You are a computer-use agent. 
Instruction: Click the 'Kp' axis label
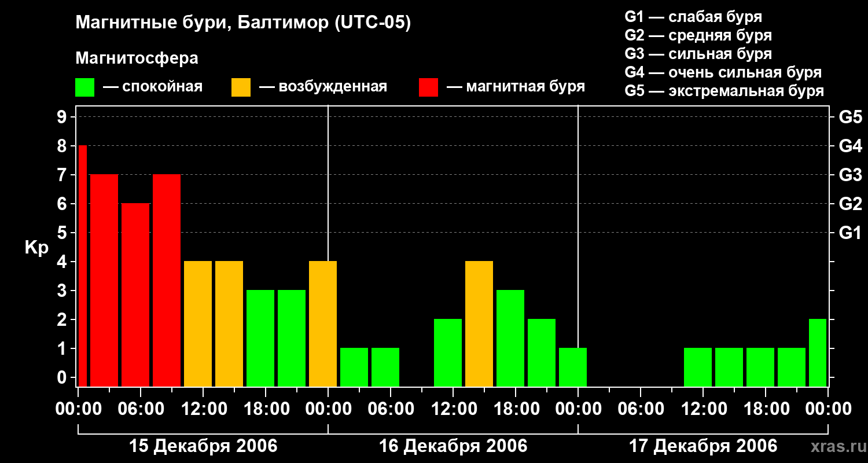point(36,248)
